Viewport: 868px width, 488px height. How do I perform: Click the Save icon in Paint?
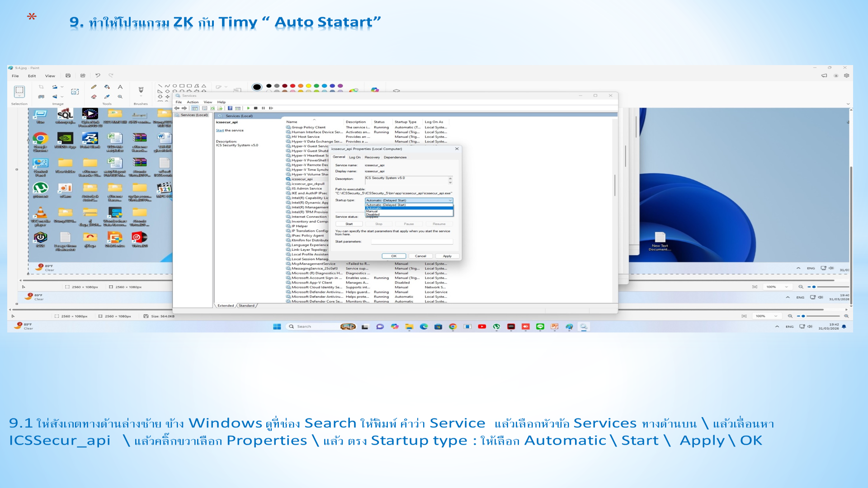coord(68,75)
